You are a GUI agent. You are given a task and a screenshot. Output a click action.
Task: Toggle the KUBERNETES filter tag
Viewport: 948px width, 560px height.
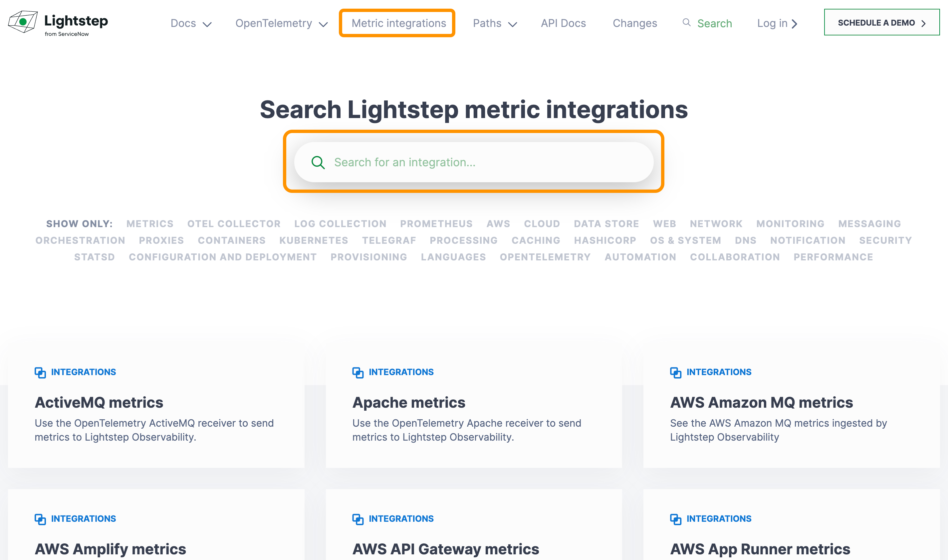tap(314, 240)
